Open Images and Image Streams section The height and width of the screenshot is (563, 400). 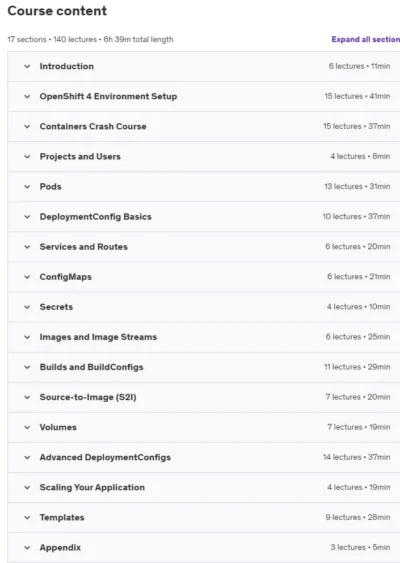98,337
